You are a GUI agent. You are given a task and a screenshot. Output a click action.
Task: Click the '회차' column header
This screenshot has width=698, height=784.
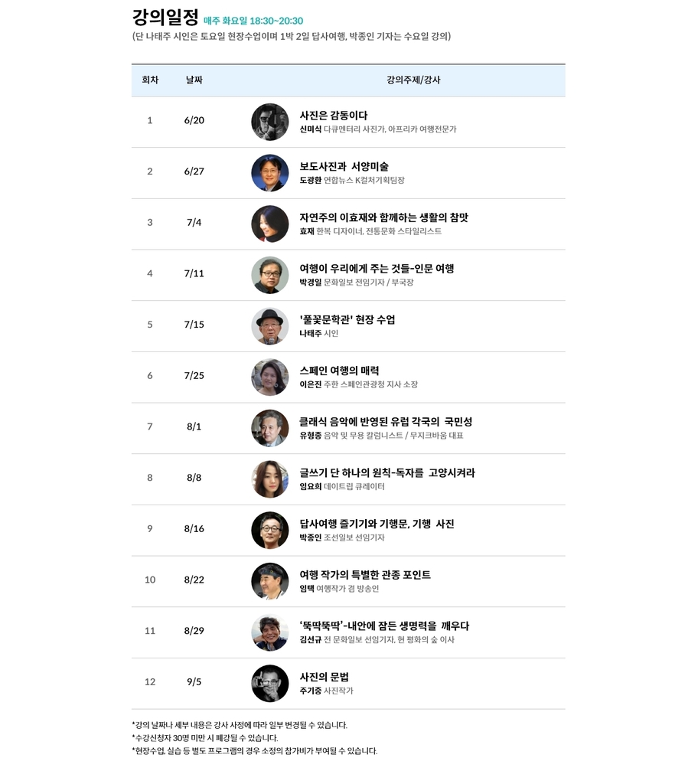pyautogui.click(x=150, y=80)
